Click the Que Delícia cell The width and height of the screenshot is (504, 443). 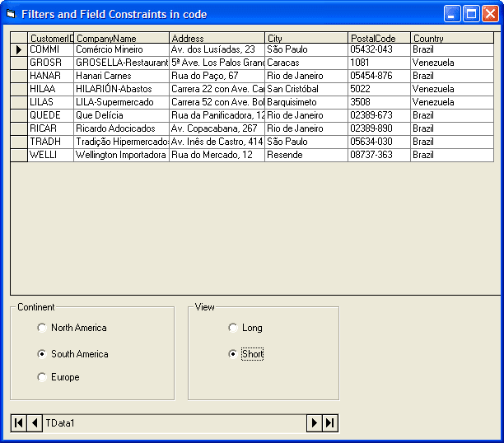coord(122,116)
